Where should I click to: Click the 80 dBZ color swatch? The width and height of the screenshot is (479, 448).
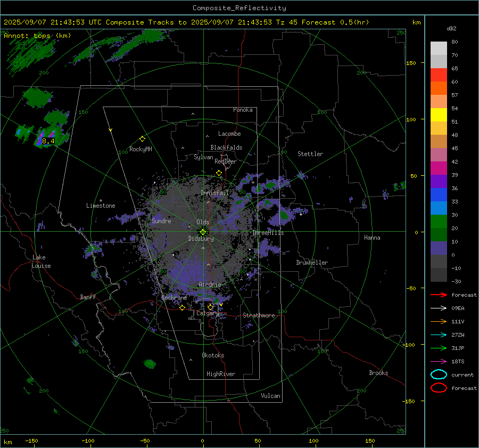[x=439, y=48]
